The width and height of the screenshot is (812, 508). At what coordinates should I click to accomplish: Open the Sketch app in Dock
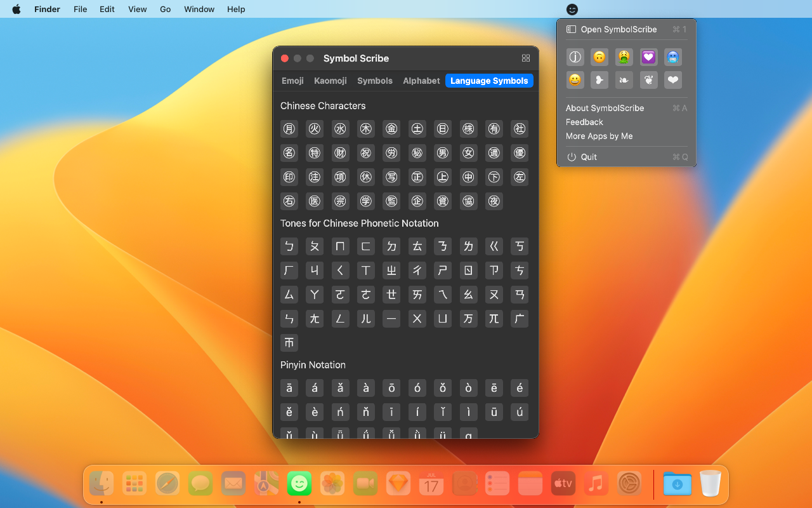pyautogui.click(x=398, y=484)
